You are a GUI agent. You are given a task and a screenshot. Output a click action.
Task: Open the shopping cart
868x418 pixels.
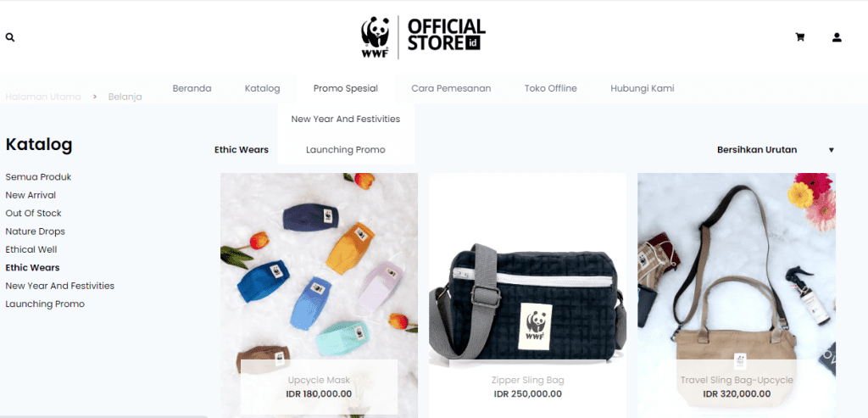point(800,37)
